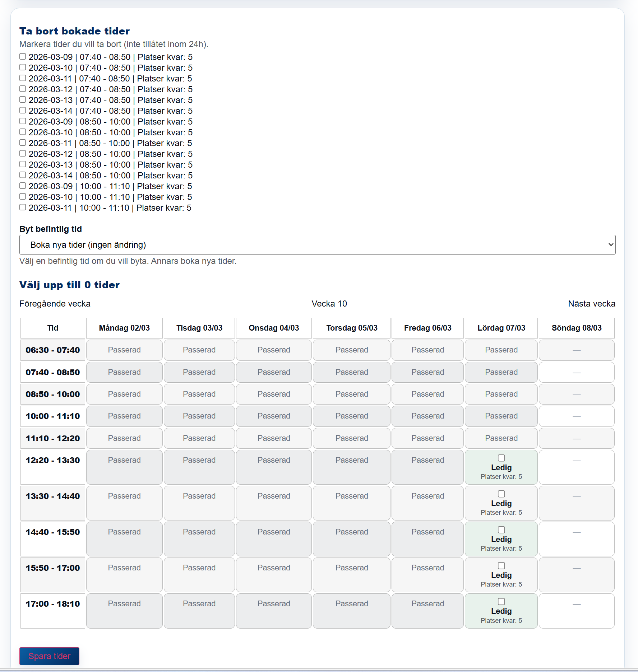
Task: Check the booked time 2026-03-14 07:40-08:50
Action: (23, 110)
